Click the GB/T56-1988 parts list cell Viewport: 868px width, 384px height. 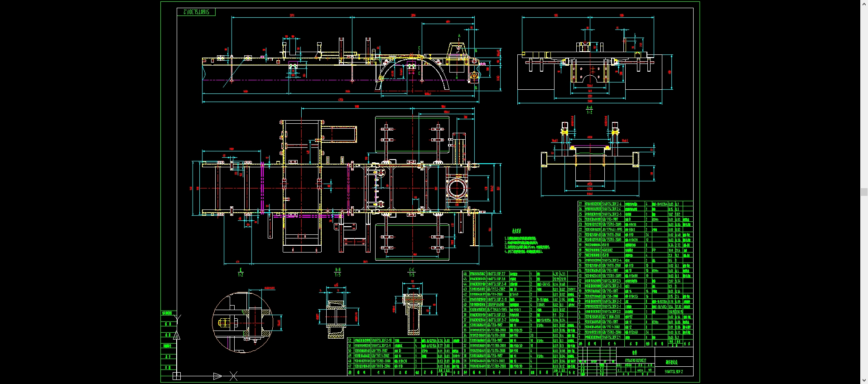613,296
